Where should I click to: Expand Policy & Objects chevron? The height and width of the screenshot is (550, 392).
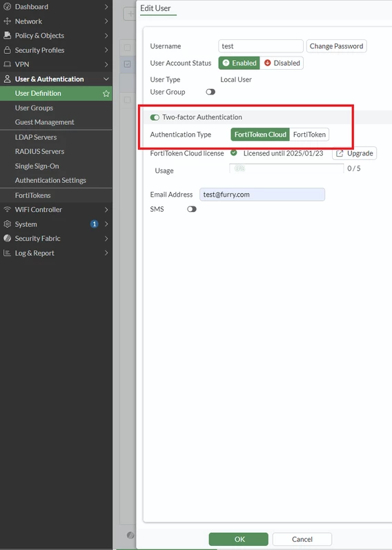[x=106, y=35]
